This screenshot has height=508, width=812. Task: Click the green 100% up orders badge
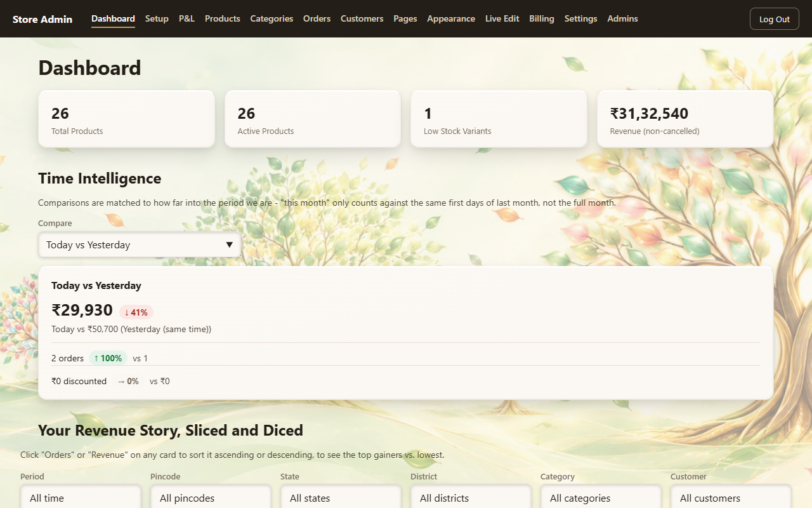click(x=108, y=358)
